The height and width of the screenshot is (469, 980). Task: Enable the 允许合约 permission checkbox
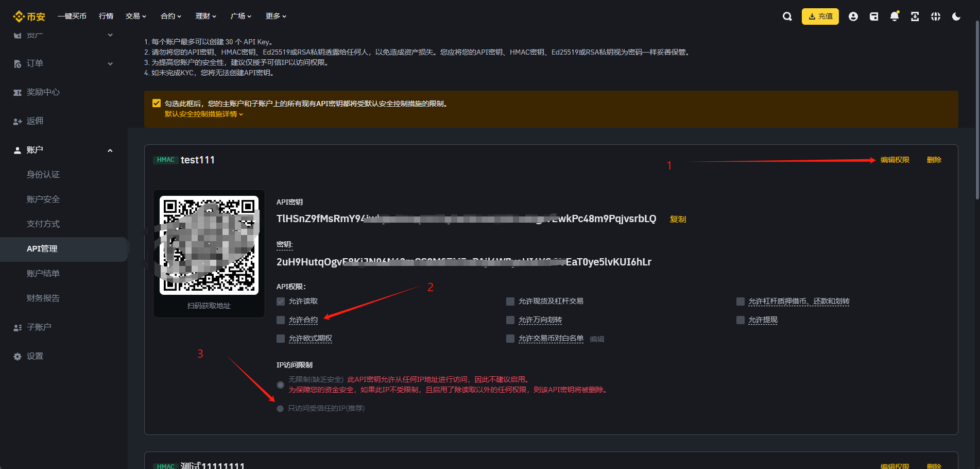click(281, 320)
